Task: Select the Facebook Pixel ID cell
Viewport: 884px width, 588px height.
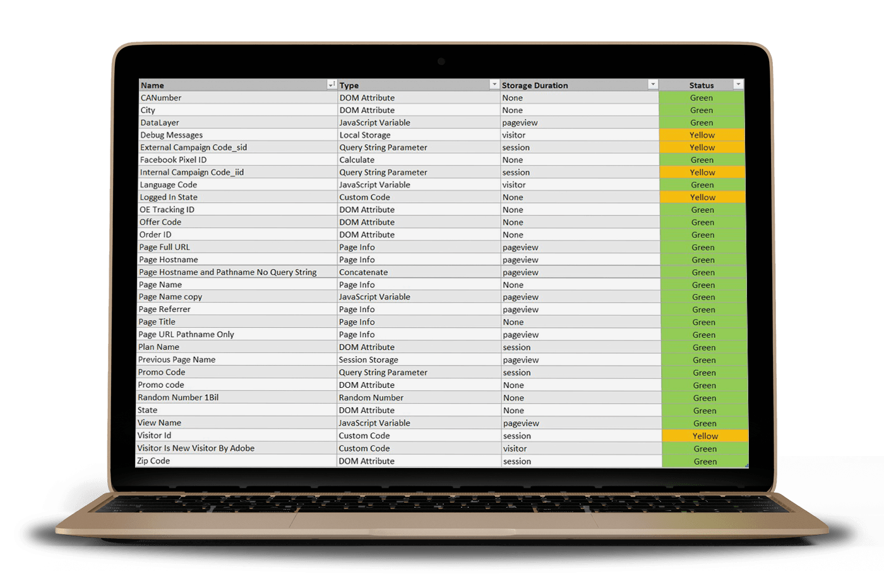Action: point(174,160)
